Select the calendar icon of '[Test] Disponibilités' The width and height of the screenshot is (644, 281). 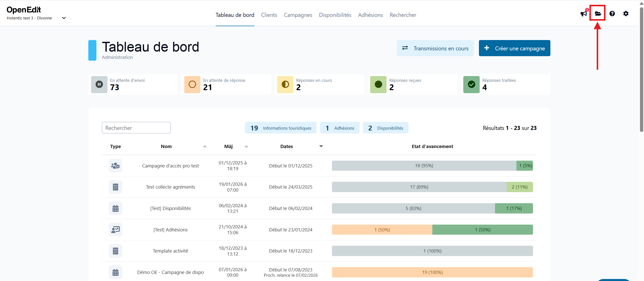115,208
